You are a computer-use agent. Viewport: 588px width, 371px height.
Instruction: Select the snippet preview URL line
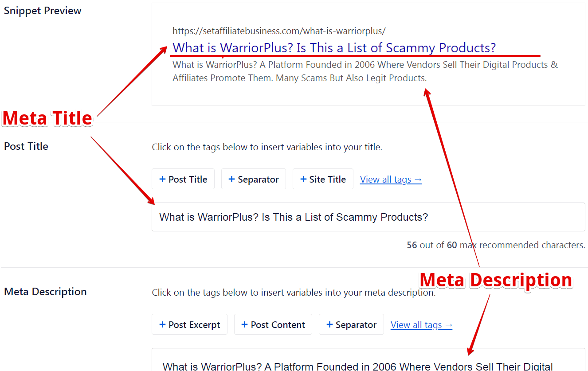click(x=279, y=31)
